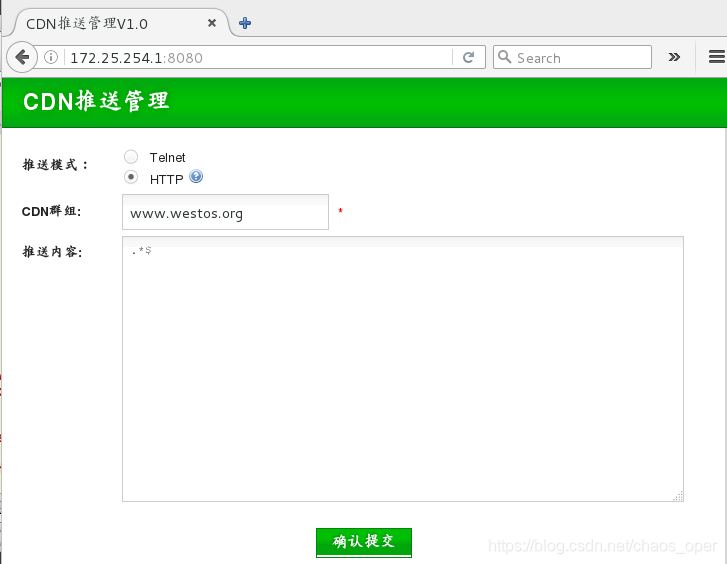
Task: Click the CDN群组 label
Action: (51, 211)
